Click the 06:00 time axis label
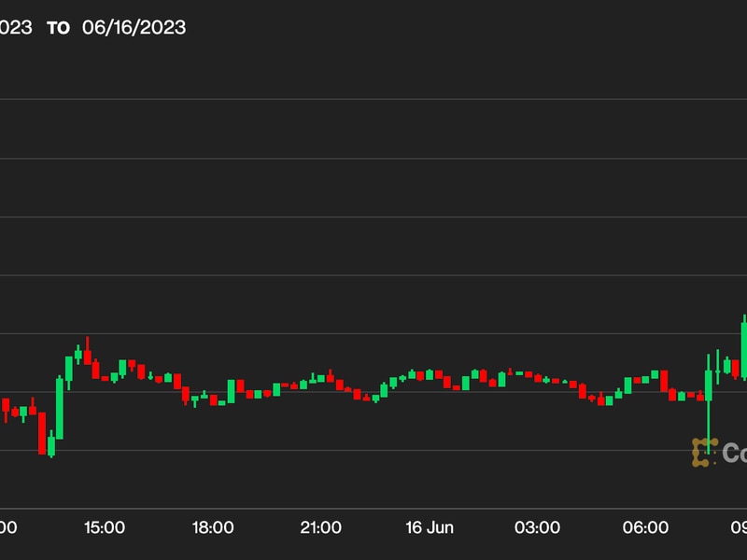Image resolution: width=747 pixels, height=560 pixels. click(645, 527)
